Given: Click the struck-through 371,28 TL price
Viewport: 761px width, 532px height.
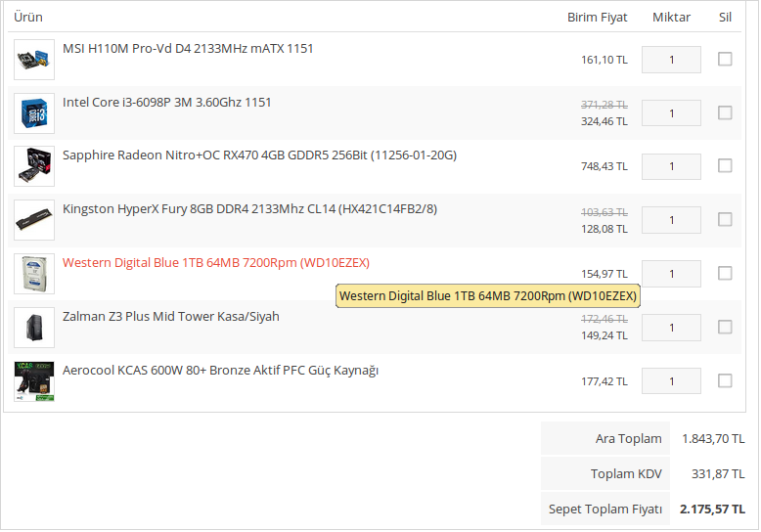Looking at the screenshot, I should (x=604, y=105).
